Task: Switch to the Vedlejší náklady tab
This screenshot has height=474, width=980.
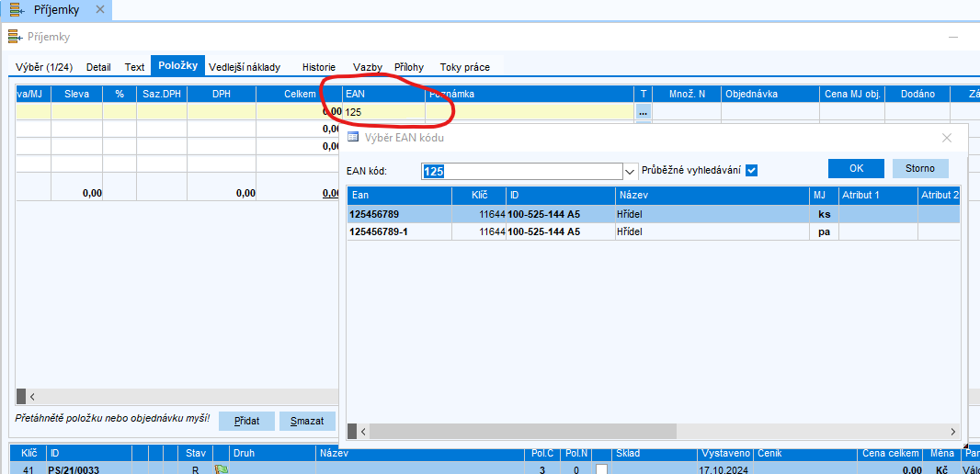Action: 245,67
